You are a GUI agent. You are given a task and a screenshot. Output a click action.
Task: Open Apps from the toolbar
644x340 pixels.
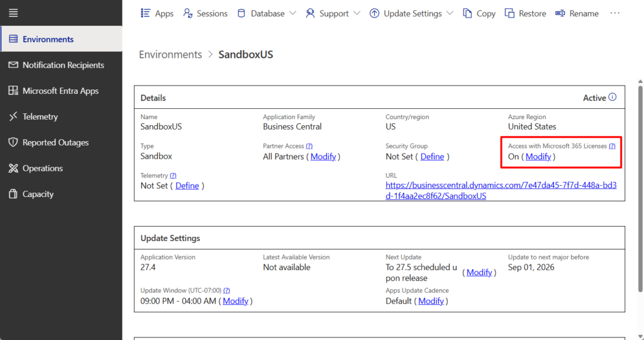157,13
